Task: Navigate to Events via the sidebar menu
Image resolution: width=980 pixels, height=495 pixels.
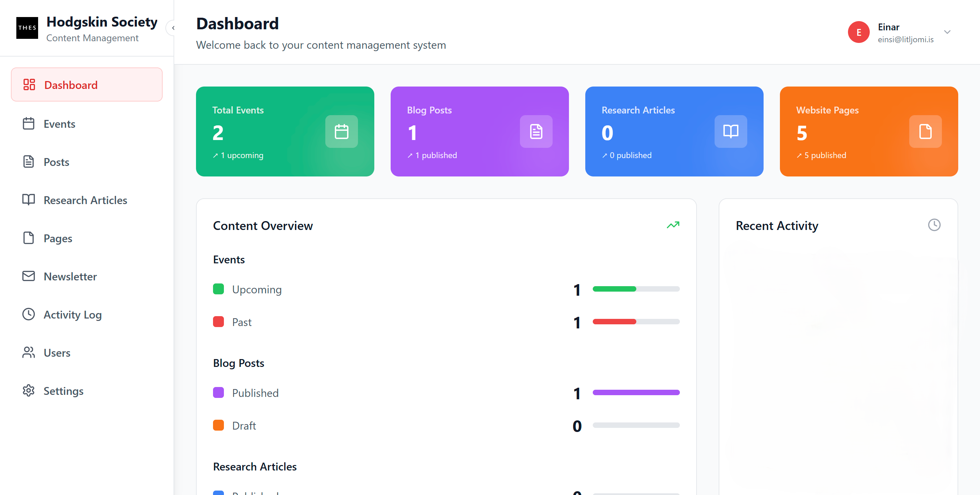Action: [x=59, y=123]
